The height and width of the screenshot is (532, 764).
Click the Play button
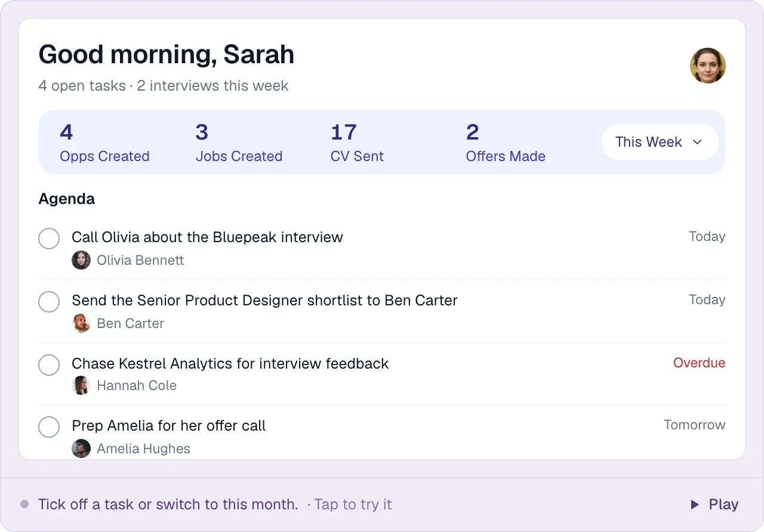[714, 505]
